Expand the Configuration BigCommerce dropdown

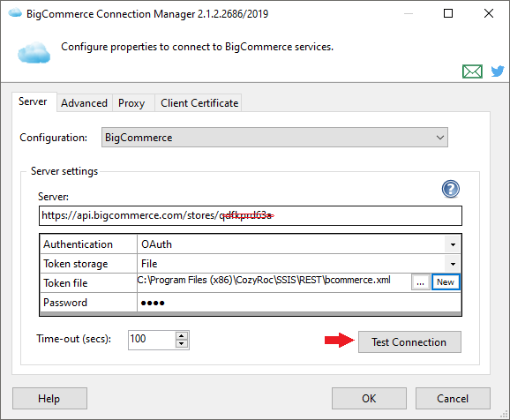coord(274,138)
